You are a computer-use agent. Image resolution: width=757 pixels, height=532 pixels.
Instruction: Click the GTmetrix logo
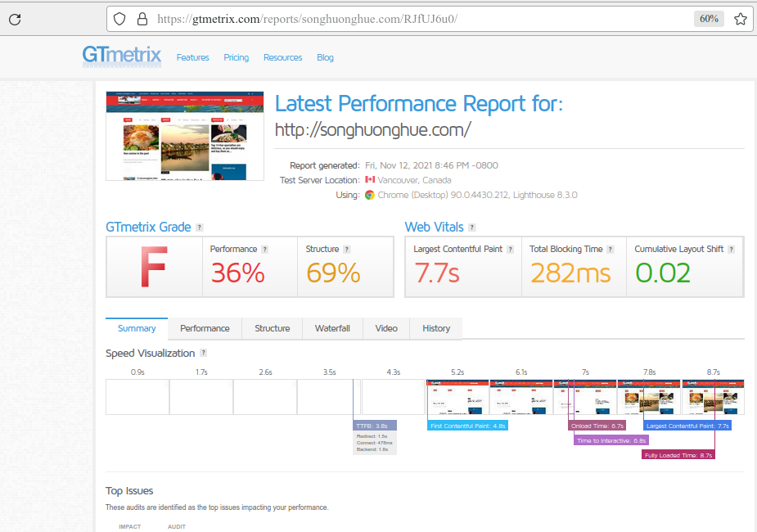point(122,56)
